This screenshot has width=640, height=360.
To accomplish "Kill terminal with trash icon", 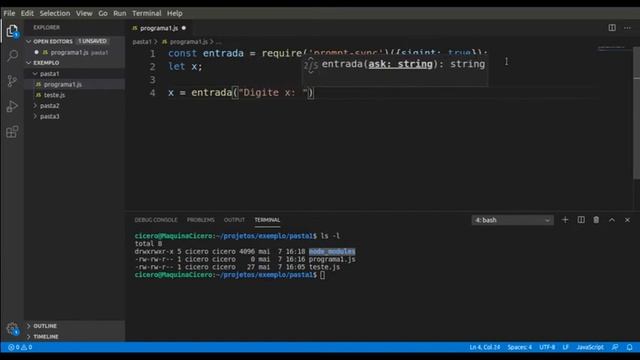I will 596,220.
